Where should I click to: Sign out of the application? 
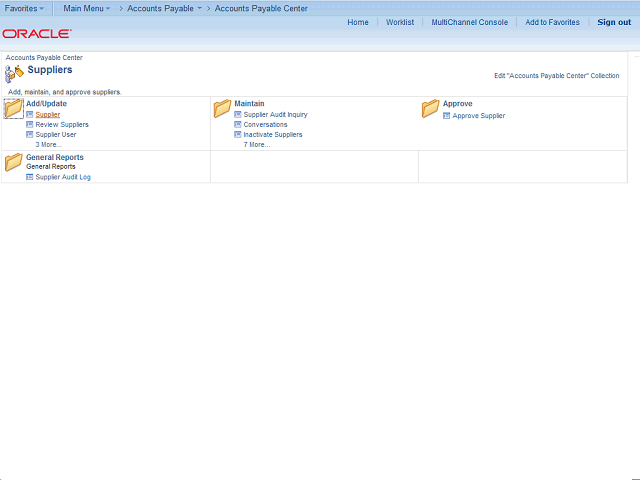614,22
